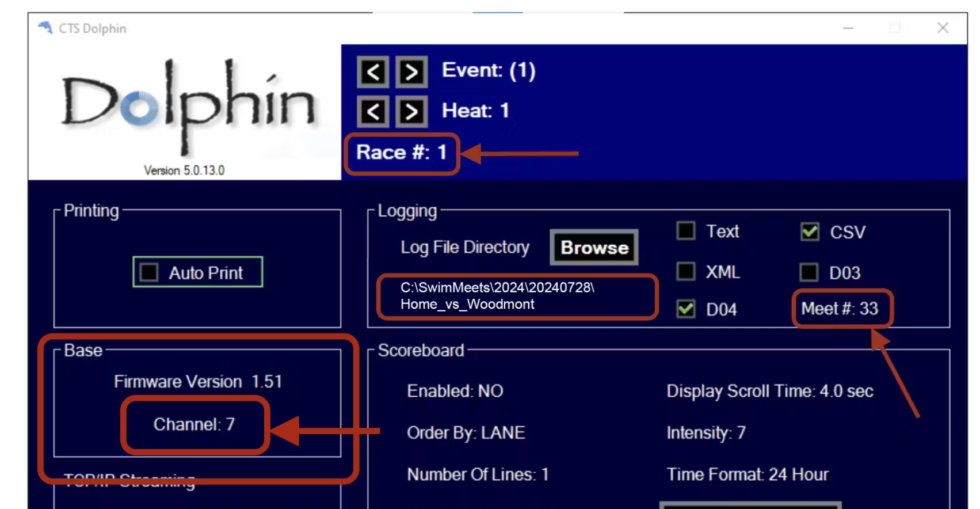980x509 pixels.
Task: Go to previous event arrow
Action: (x=373, y=72)
